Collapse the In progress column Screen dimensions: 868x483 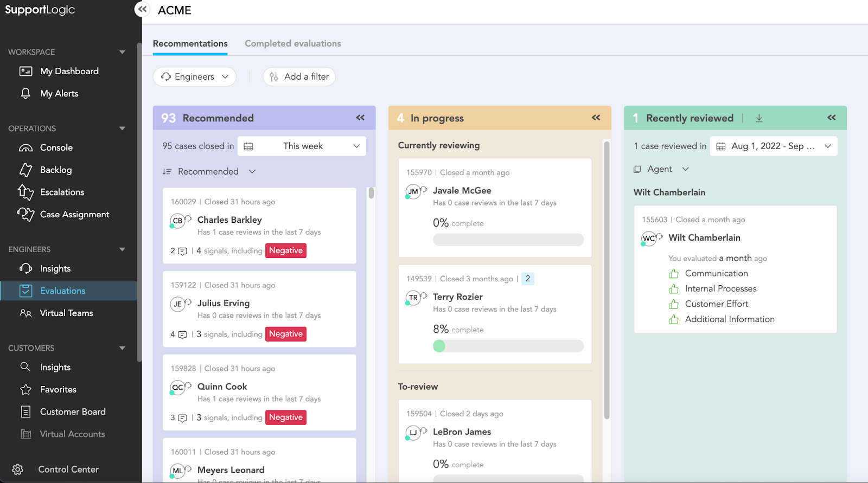point(596,118)
